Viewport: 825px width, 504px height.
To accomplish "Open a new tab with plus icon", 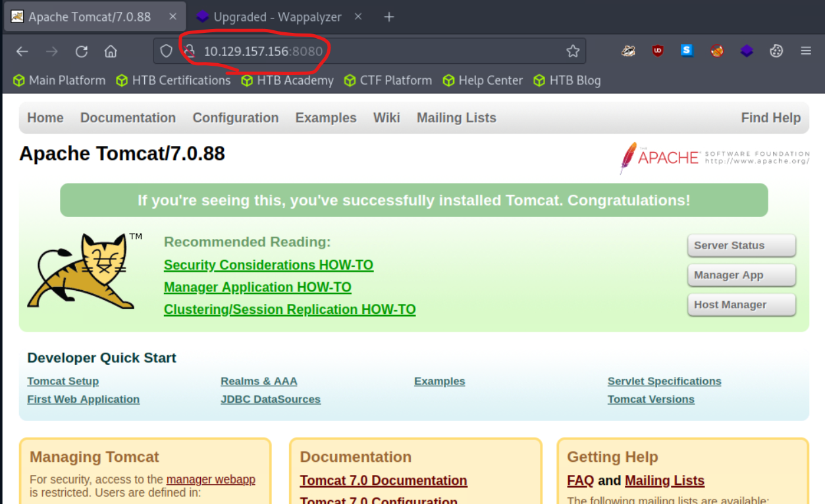I will point(389,17).
